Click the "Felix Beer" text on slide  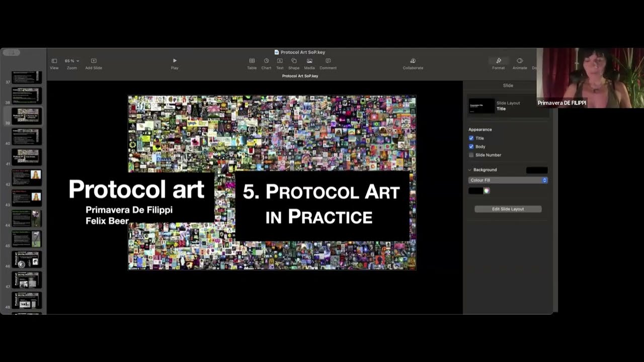pos(107,221)
